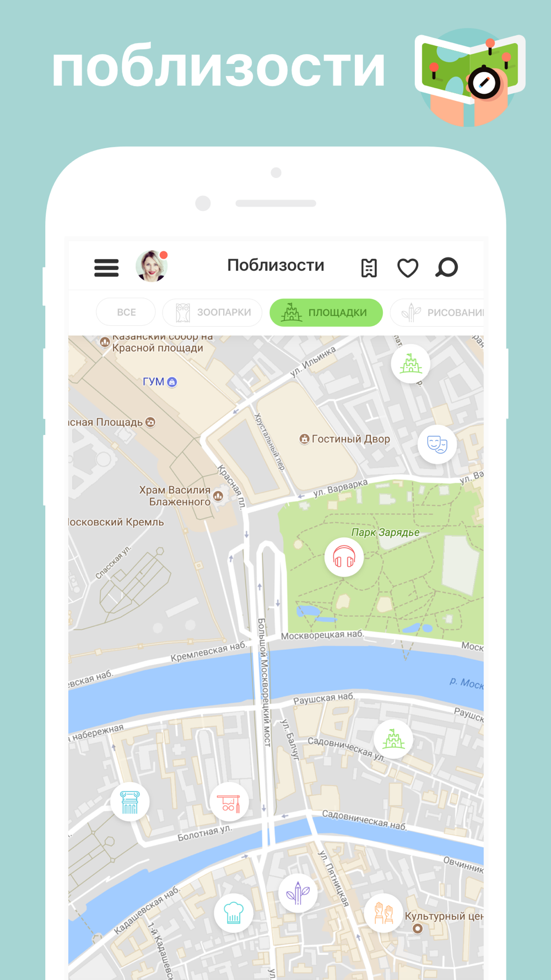Toggle the ЗООПАРКИ filter chip
This screenshot has width=551, height=980.
click(212, 313)
